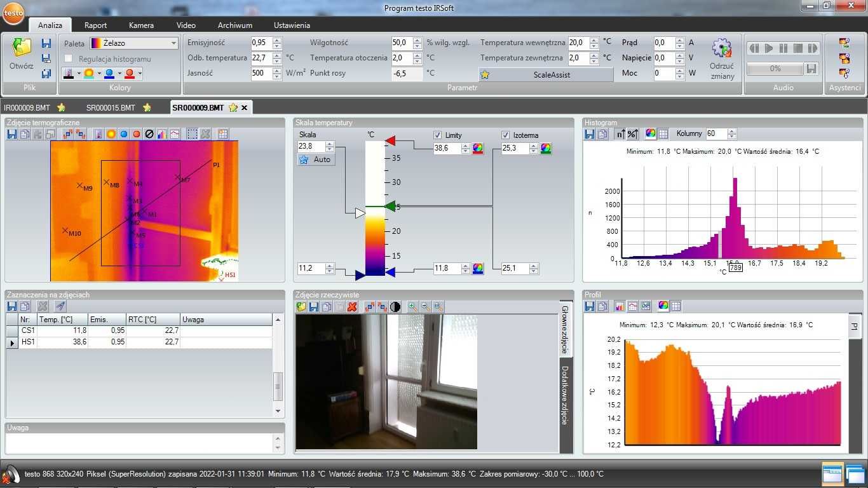The width and height of the screenshot is (868, 488).
Task: Click the green isotherm marker on temperature scale
Action: [x=390, y=207]
